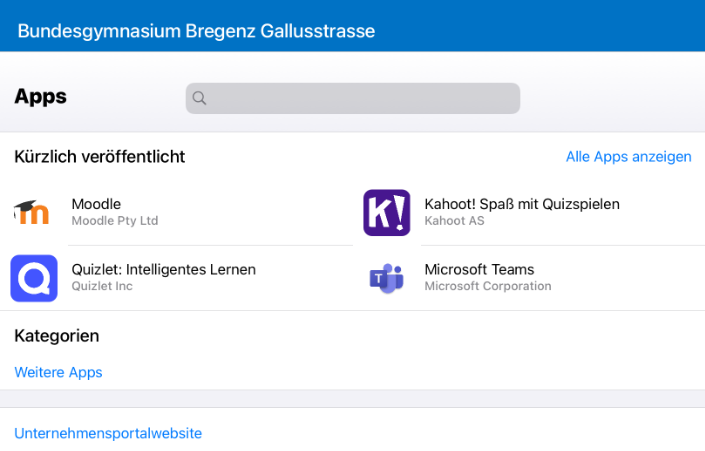Click the "Moodle Pty Ltd" publisher text
The height and width of the screenshot is (451, 705).
[115, 221]
